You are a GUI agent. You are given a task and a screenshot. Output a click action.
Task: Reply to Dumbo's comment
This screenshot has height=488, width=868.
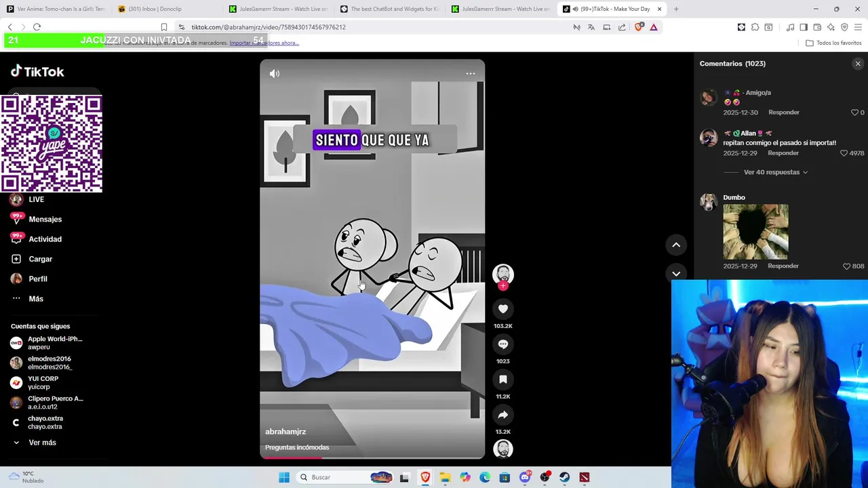(783, 266)
